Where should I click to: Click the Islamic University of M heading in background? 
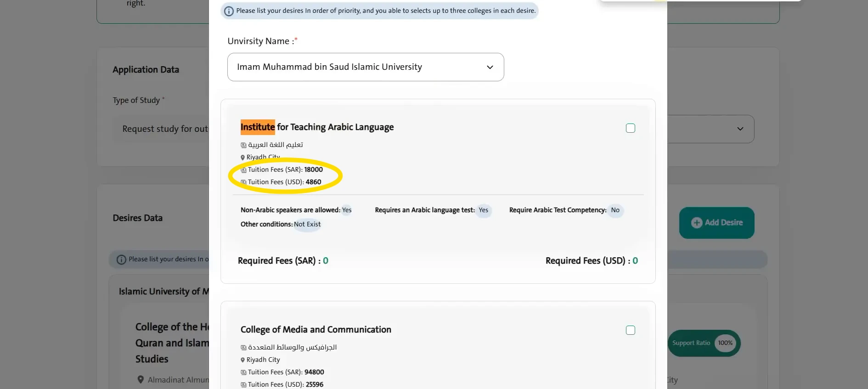click(x=164, y=292)
